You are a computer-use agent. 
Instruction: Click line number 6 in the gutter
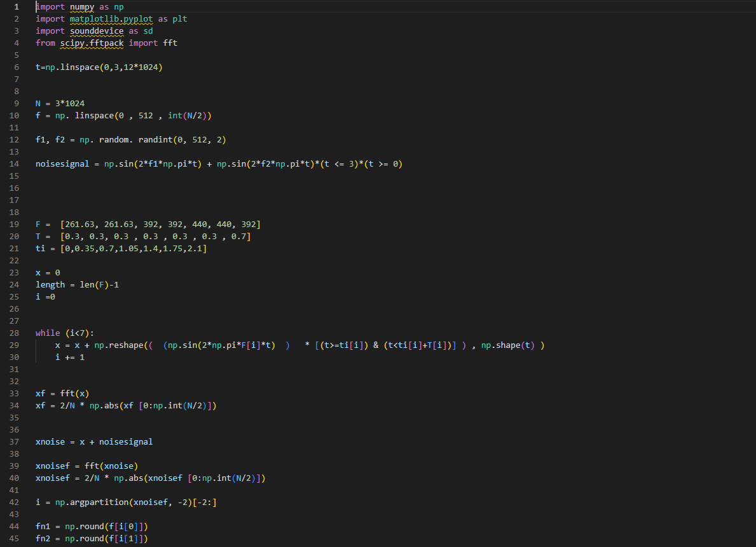(x=17, y=67)
